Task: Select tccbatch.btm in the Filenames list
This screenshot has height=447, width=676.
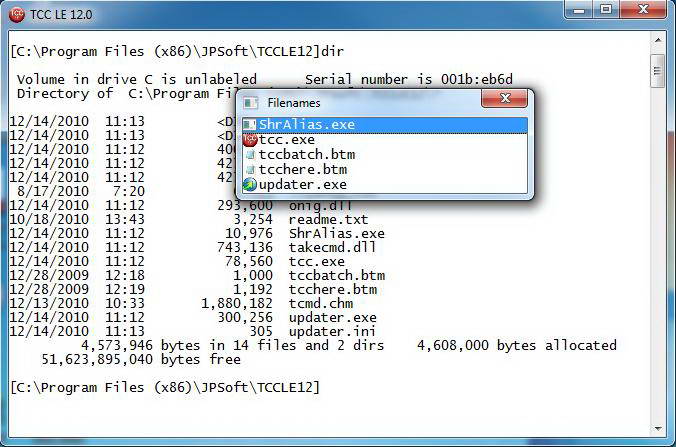Action: click(x=385, y=155)
